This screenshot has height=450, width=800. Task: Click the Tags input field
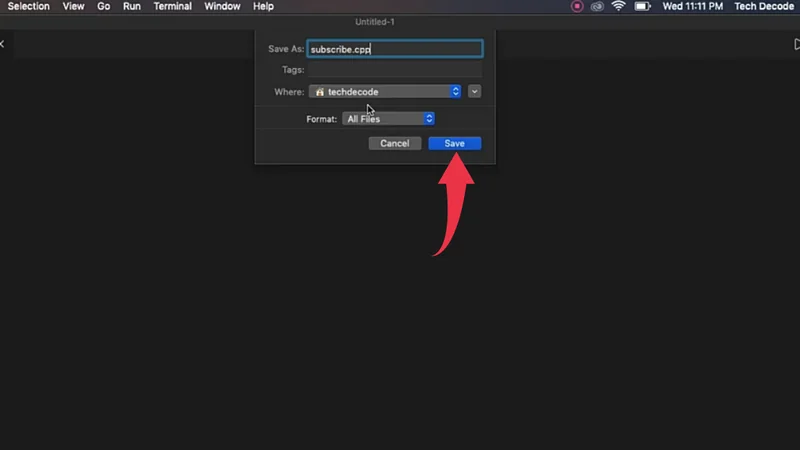point(394,70)
